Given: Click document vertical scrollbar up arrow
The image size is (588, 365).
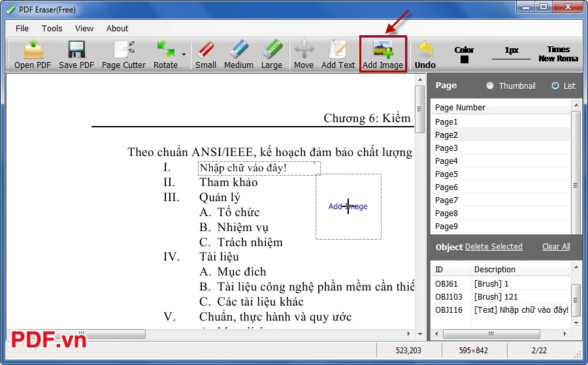Looking at the screenshot, I should coord(420,80).
